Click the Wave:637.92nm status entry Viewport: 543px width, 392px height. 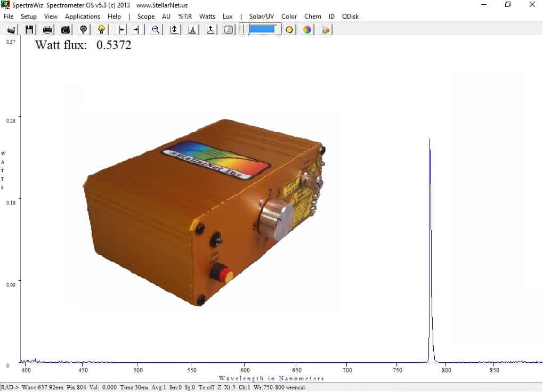click(x=43, y=387)
